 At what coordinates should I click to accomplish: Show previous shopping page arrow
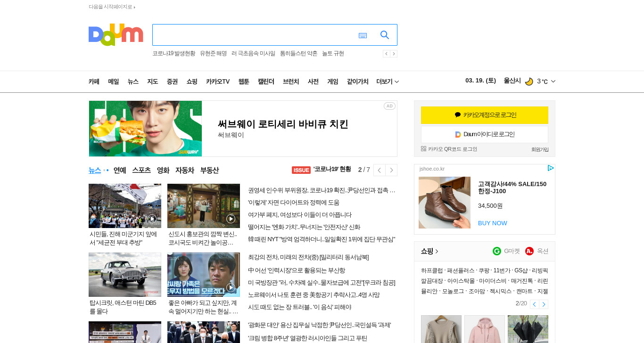click(534, 304)
